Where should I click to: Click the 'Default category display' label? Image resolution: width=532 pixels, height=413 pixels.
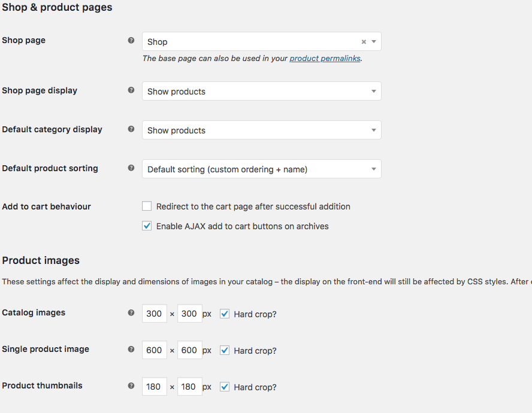point(52,129)
